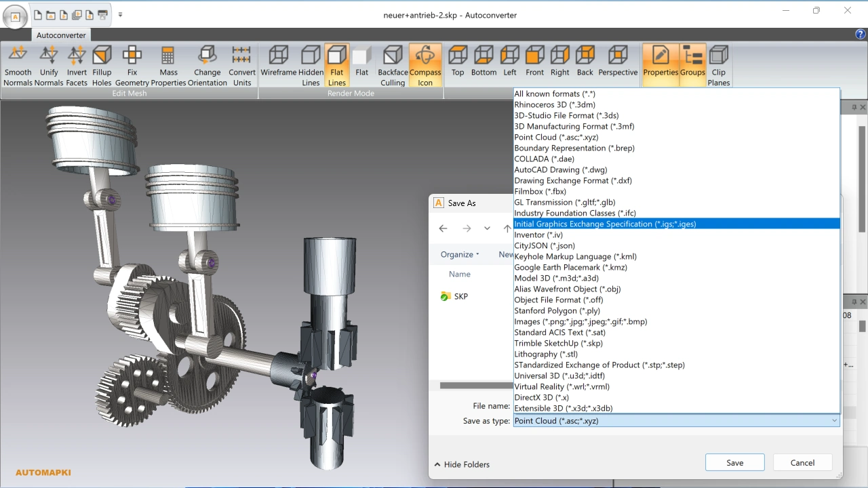
Task: Open the Autoconverter application menu orb
Action: (x=16, y=16)
